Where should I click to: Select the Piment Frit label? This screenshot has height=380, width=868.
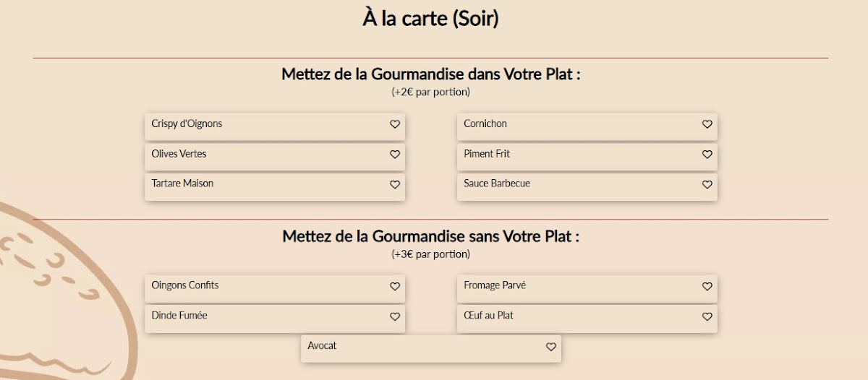[487, 154]
